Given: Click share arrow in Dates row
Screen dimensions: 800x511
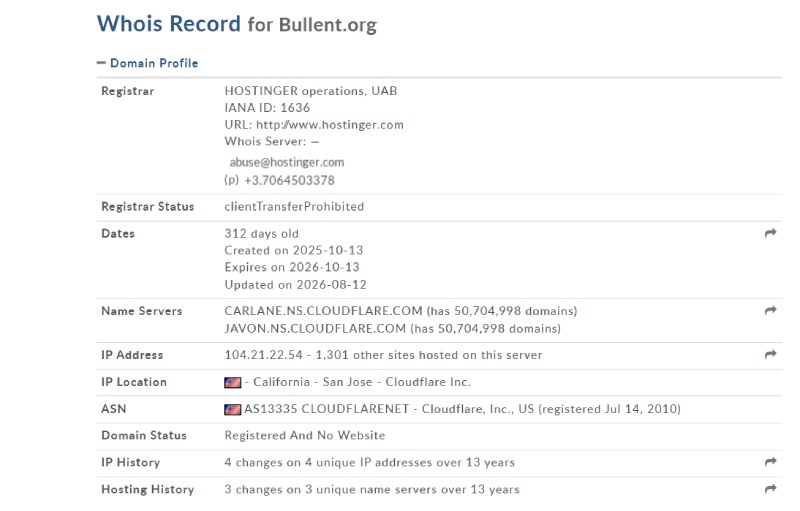Looking at the screenshot, I should [770, 233].
